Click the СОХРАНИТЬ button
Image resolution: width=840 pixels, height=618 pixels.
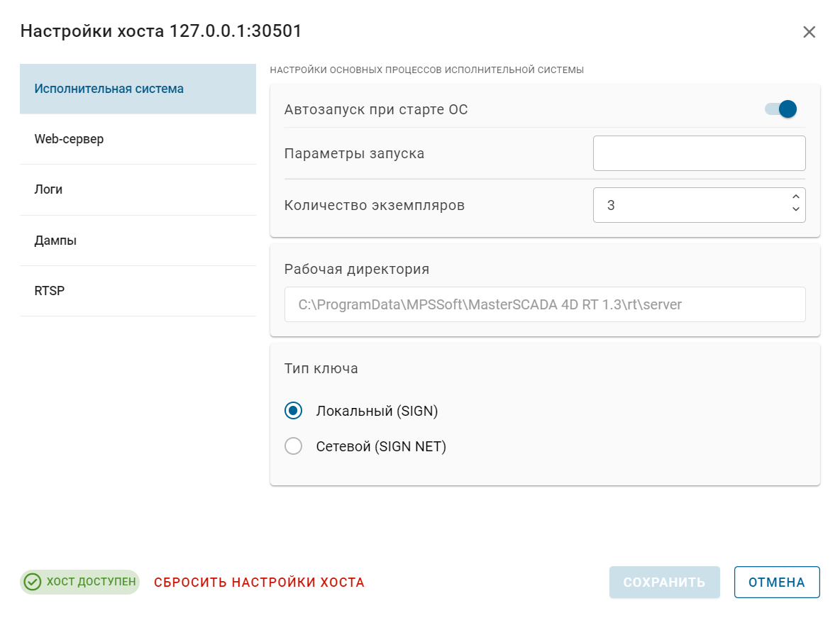pyautogui.click(x=664, y=582)
